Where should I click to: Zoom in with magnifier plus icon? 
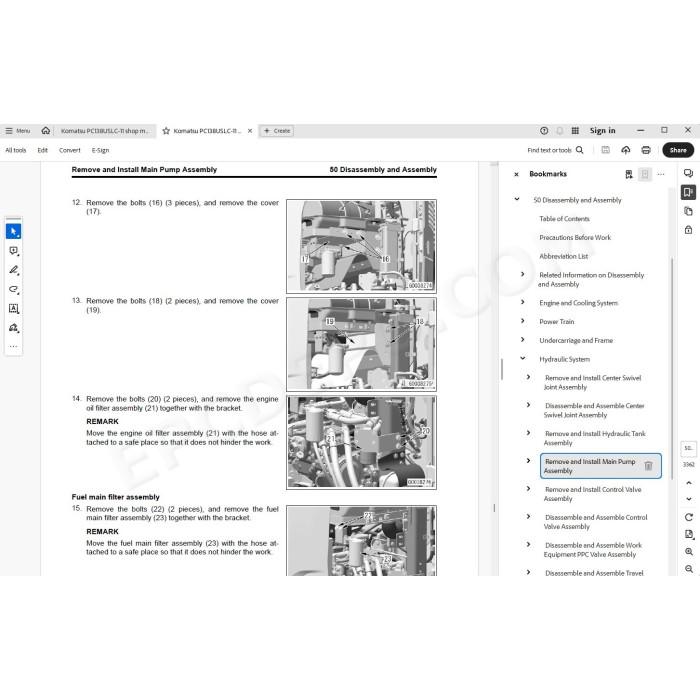(x=688, y=552)
